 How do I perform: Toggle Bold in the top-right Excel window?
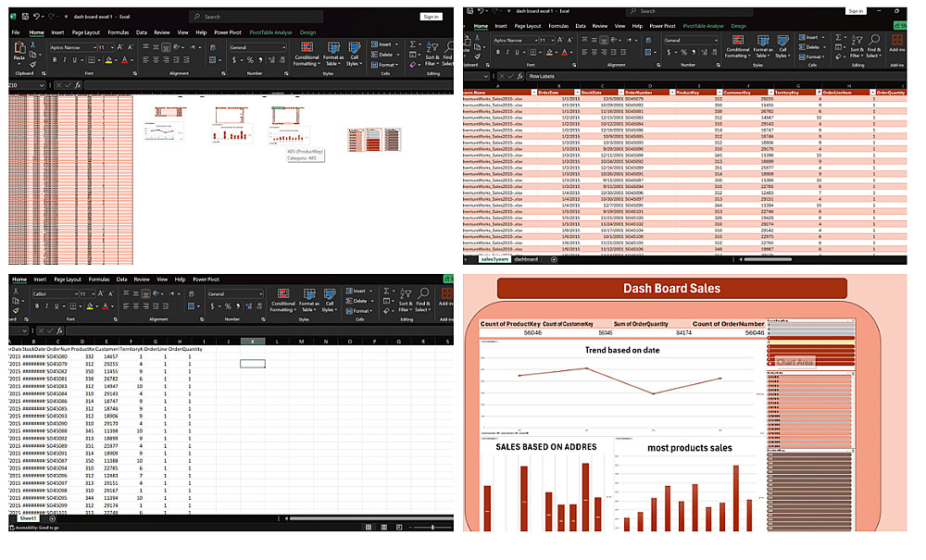point(498,52)
